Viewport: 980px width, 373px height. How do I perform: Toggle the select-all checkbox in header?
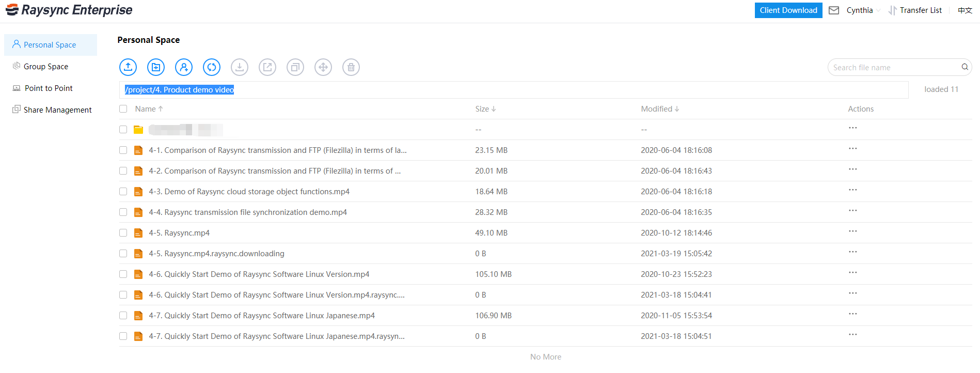point(123,109)
